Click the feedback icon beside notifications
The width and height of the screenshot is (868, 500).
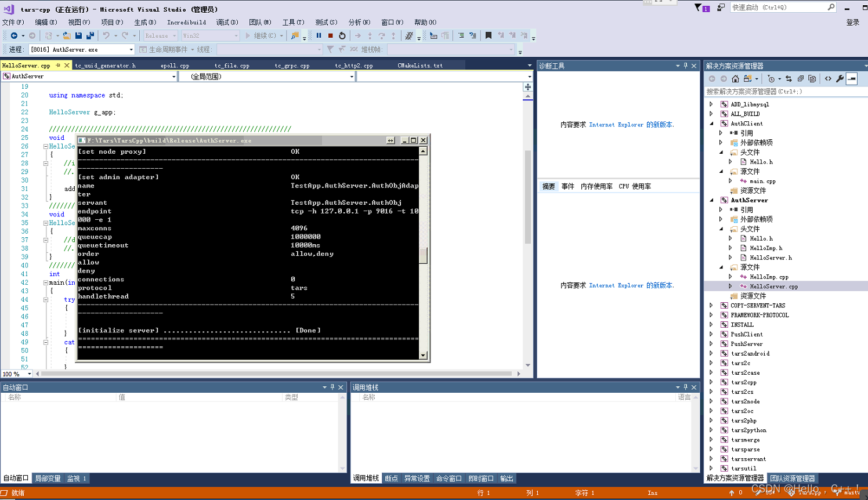(x=721, y=8)
